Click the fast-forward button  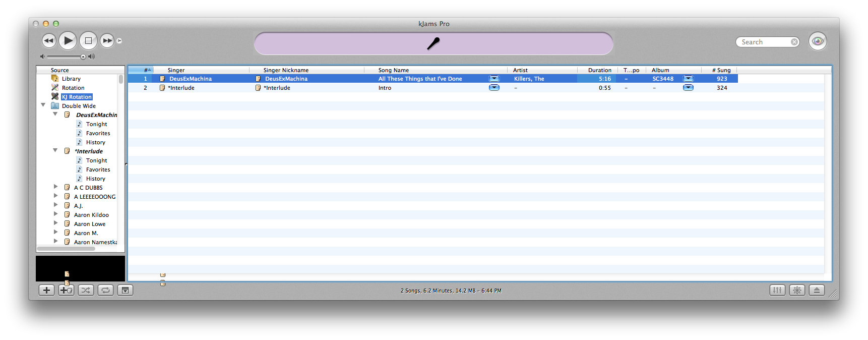click(x=107, y=41)
